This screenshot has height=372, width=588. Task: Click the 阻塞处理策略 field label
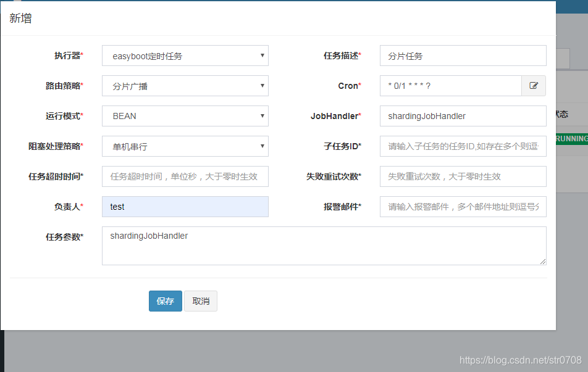(56, 146)
